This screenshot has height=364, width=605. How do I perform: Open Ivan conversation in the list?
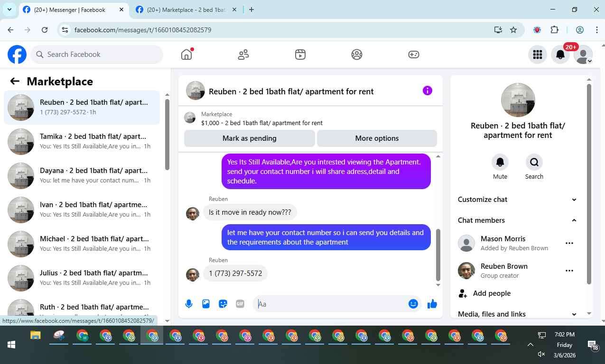click(x=82, y=210)
